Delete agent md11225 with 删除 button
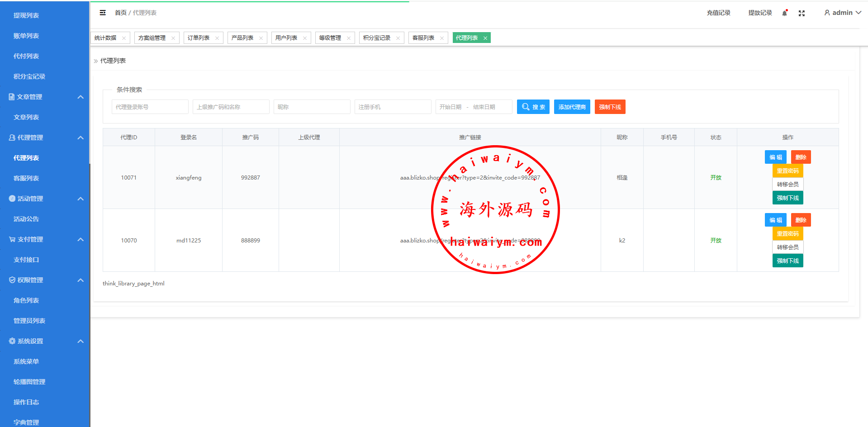 pyautogui.click(x=801, y=220)
